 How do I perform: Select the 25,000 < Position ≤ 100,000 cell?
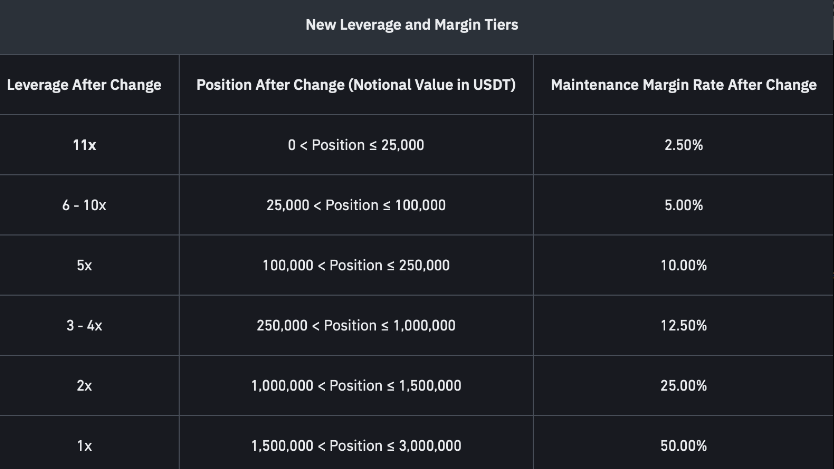click(356, 205)
